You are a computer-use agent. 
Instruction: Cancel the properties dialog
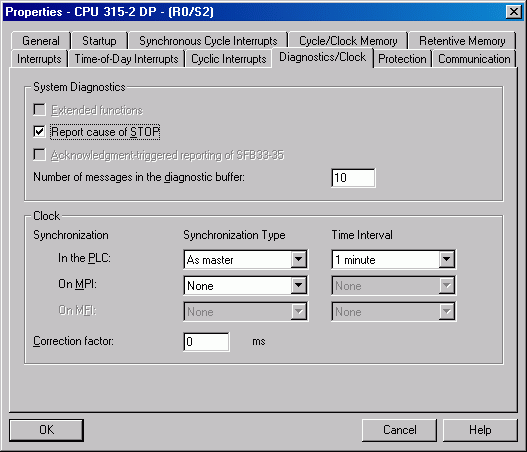click(399, 430)
